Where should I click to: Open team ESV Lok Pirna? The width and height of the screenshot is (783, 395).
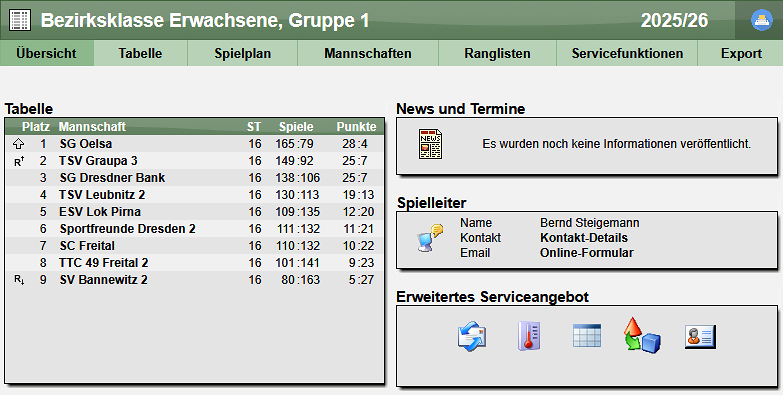100,212
